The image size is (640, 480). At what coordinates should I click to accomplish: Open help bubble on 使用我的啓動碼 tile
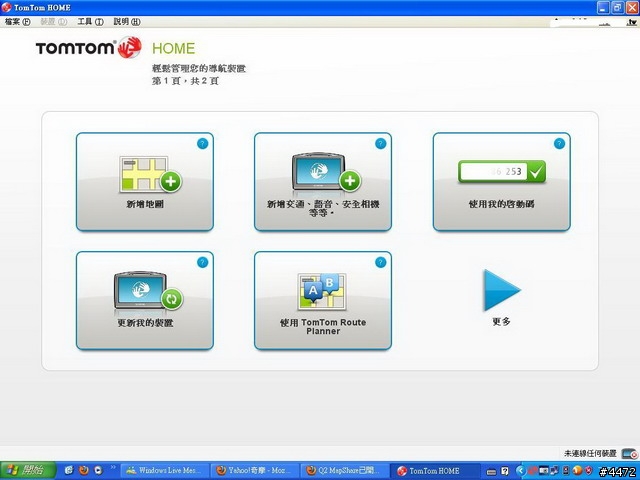[x=559, y=144]
